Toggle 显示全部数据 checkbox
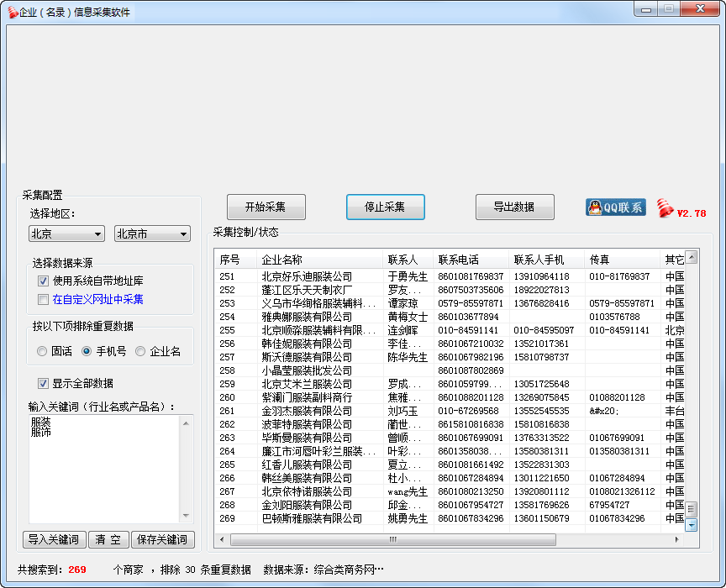This screenshot has height=588, width=726. pyautogui.click(x=43, y=384)
